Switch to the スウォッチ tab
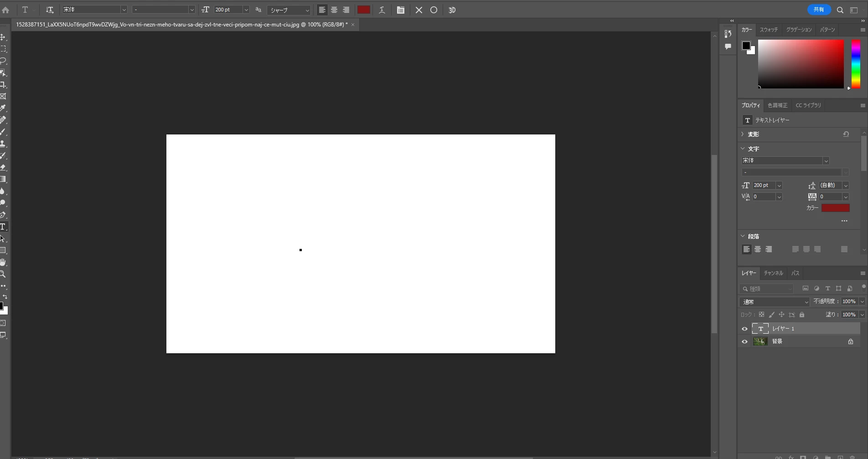 (769, 30)
